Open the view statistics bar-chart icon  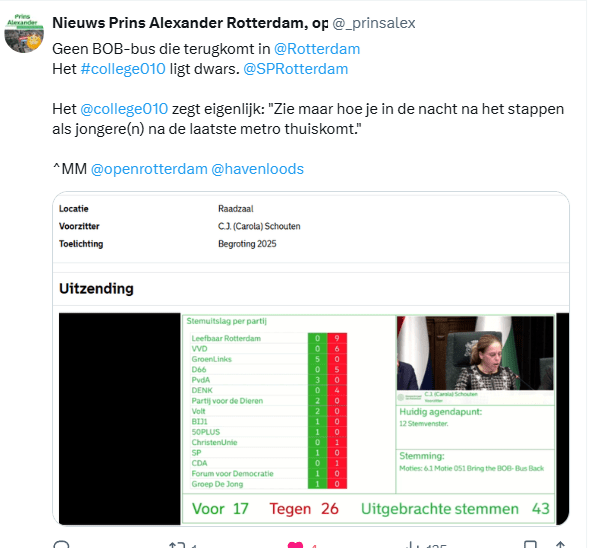[x=411, y=545]
